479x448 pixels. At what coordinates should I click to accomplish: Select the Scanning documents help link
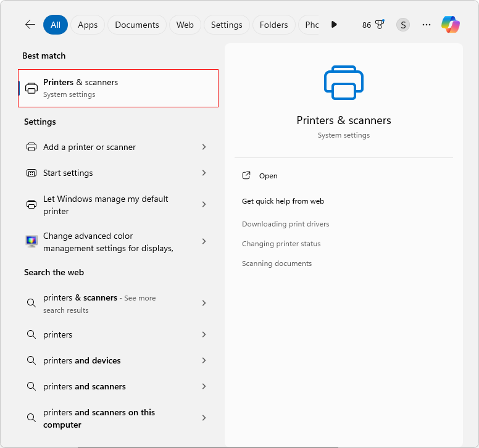pyautogui.click(x=277, y=263)
